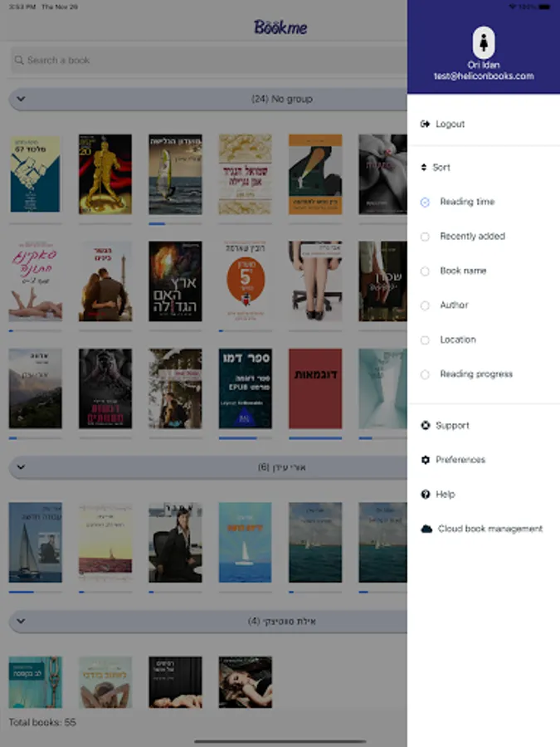The height and width of the screenshot is (747, 560).
Task: Tap the Support lifebuoy icon
Action: (x=426, y=426)
